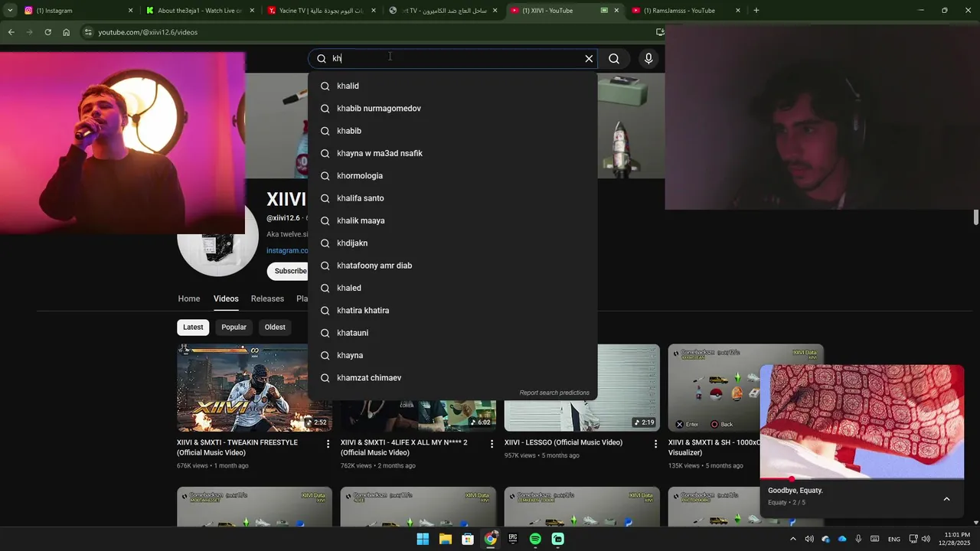This screenshot has width=980, height=551.
Task: Click the address bar URL
Action: coord(148,32)
